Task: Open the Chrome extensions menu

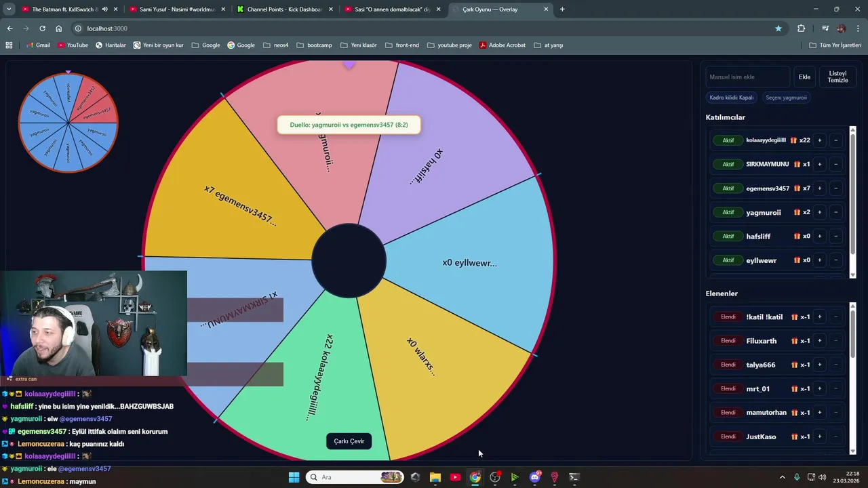Action: [x=801, y=28]
